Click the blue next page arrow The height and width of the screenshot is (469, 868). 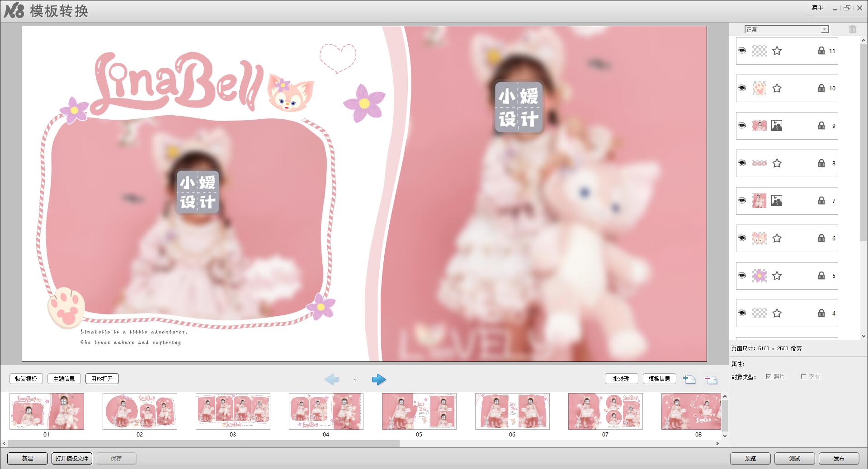coord(379,380)
